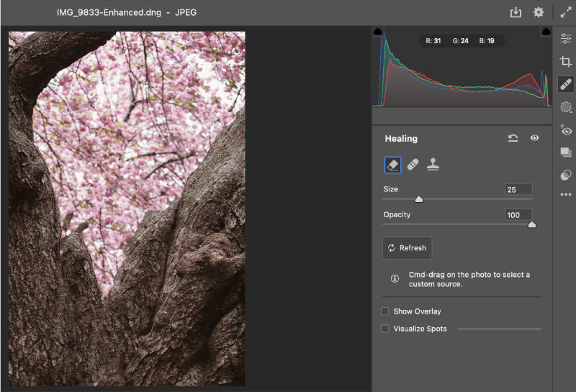This screenshot has height=392, width=576.
Task: Select the Heal bandage tool
Action: (413, 165)
